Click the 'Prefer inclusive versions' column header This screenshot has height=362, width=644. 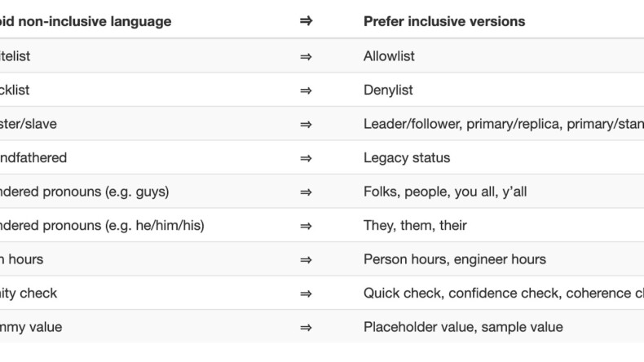click(444, 21)
